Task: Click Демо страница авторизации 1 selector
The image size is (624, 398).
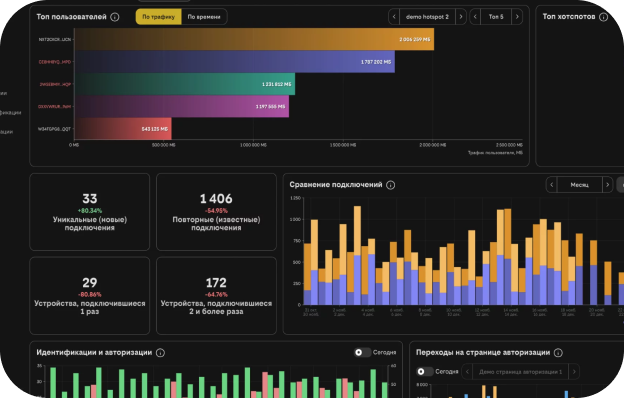Action: point(521,372)
